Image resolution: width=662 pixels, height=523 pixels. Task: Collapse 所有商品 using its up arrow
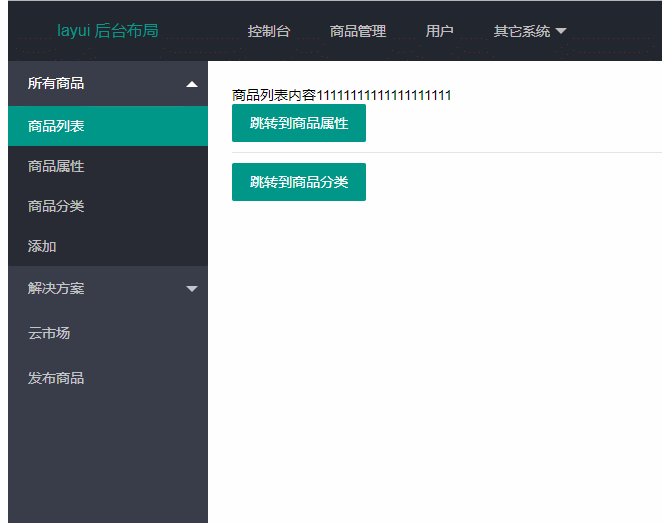pos(192,85)
